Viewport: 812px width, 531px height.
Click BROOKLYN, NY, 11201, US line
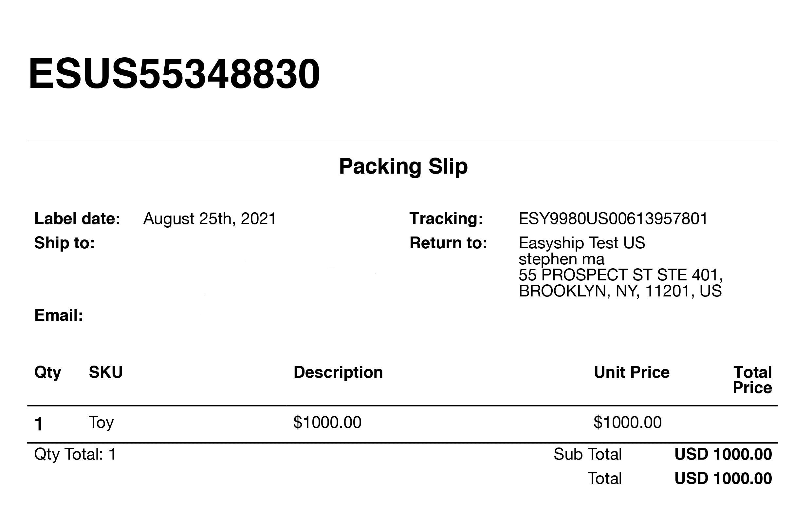pyautogui.click(x=620, y=291)
